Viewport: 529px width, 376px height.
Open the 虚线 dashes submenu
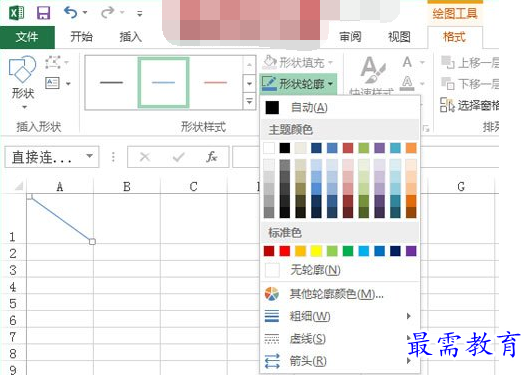click(340, 339)
